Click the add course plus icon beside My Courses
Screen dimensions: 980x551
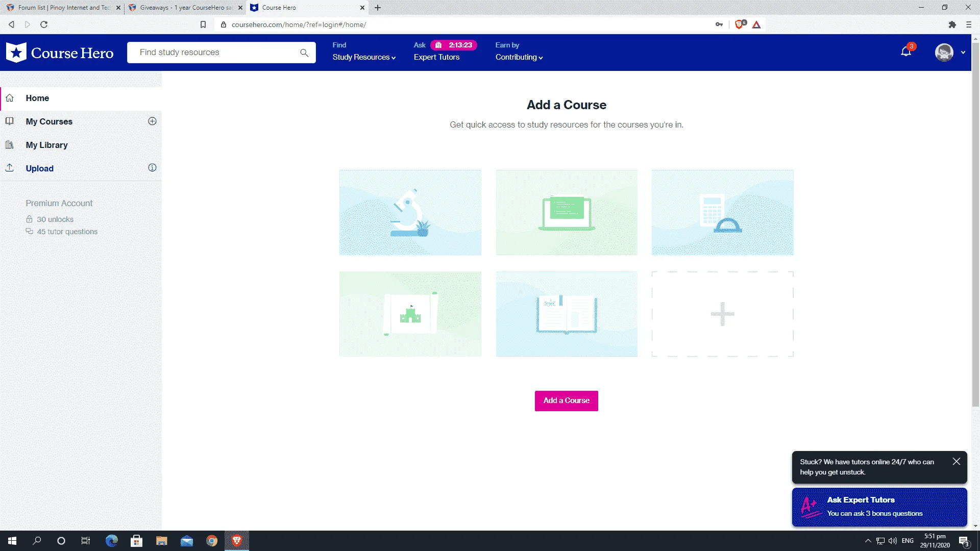[x=152, y=121]
